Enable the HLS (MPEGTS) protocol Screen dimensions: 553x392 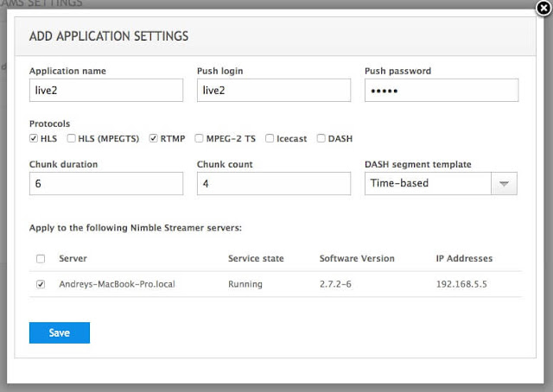(x=71, y=138)
